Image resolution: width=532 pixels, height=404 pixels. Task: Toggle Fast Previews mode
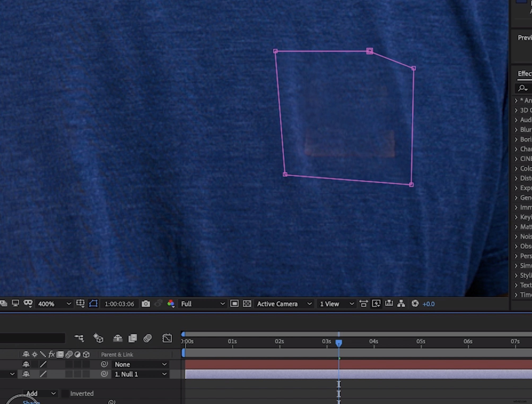tap(376, 304)
